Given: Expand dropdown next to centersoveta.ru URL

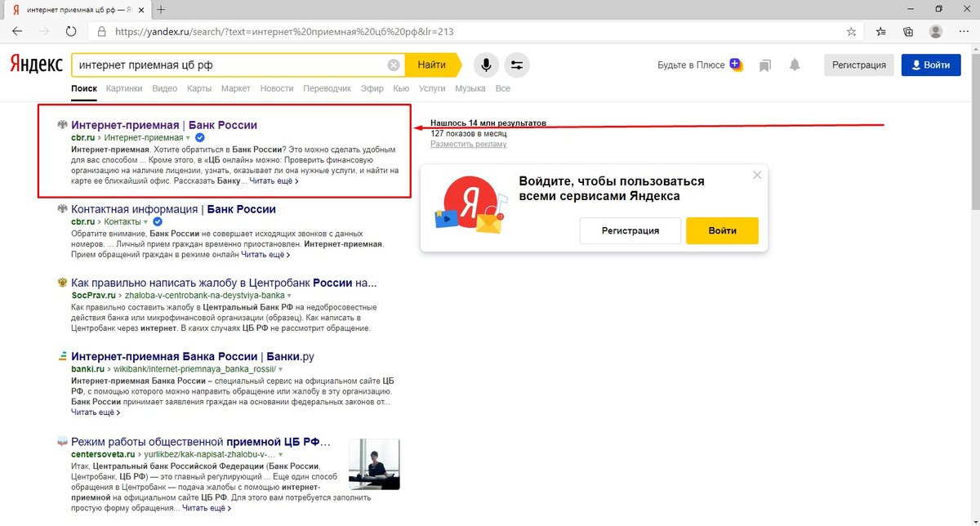Looking at the screenshot, I should [x=280, y=453].
